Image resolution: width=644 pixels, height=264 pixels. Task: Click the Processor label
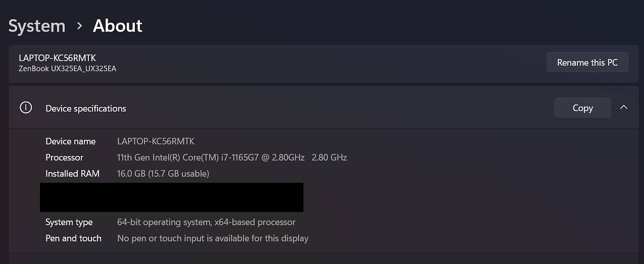point(64,157)
